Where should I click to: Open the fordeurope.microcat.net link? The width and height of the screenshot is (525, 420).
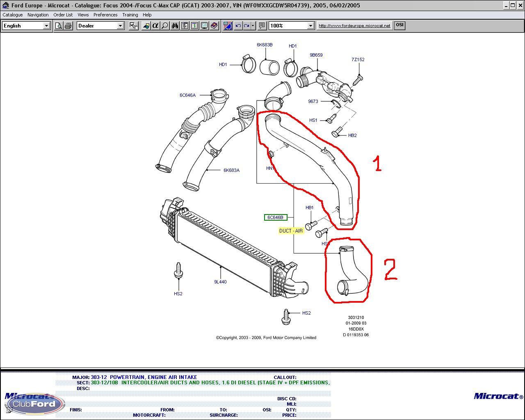point(354,25)
